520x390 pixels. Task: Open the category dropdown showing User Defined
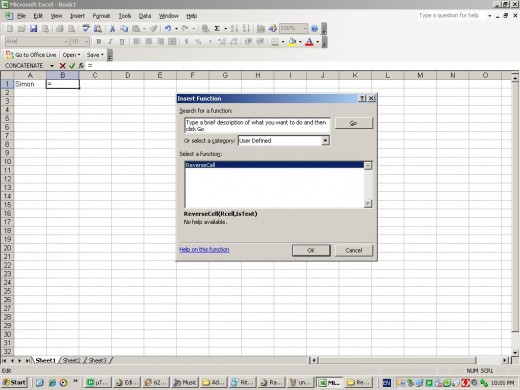click(x=325, y=141)
